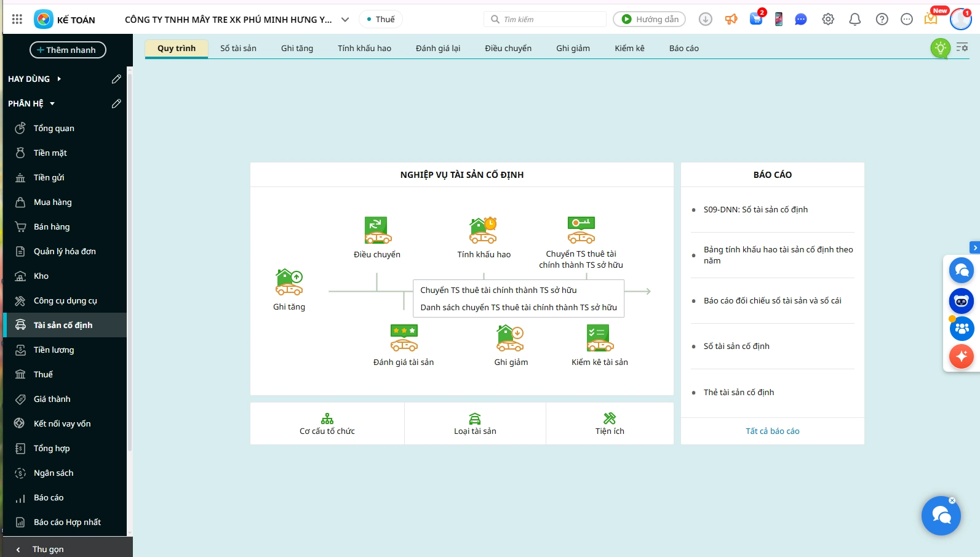Screen dimensions: 980x557
Task: Open the Tất cả báo cáo link
Action: tap(772, 431)
